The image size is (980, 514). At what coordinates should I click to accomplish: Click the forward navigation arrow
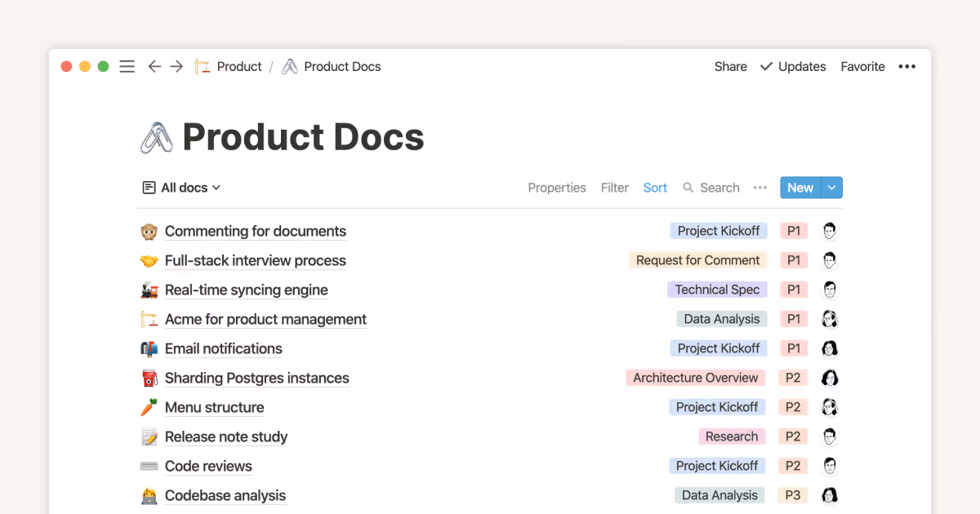tap(176, 66)
